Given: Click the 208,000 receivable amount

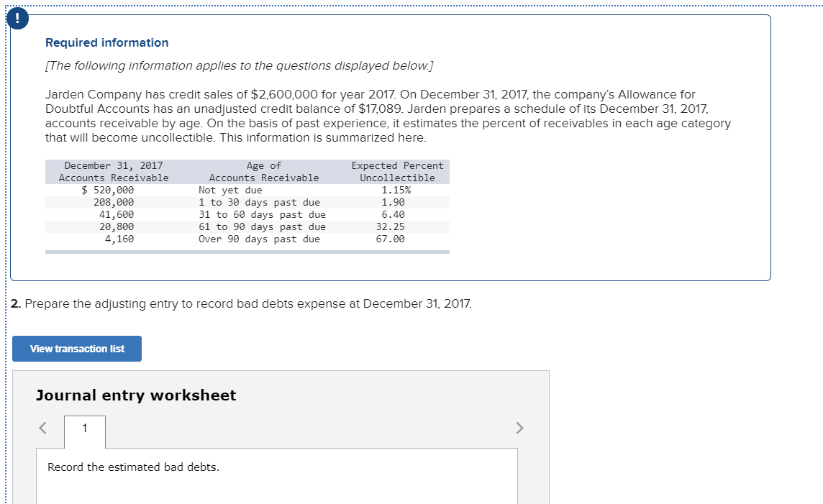Looking at the screenshot, I should [x=114, y=202].
